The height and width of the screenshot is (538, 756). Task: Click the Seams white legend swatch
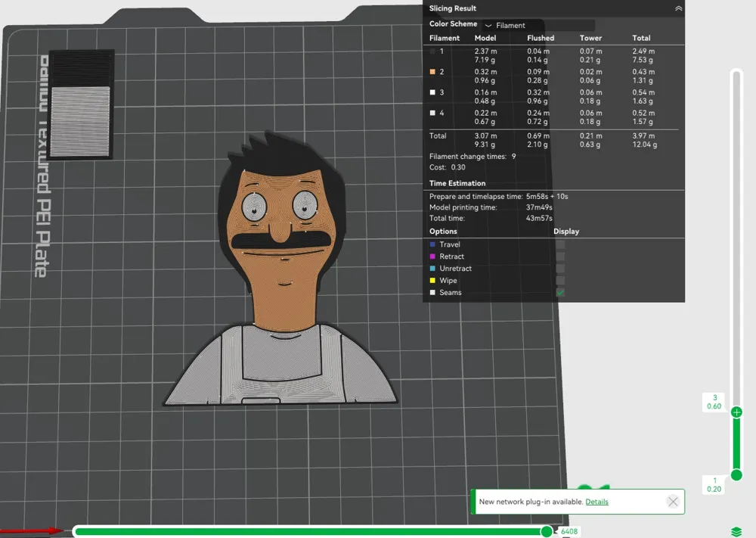click(x=432, y=292)
